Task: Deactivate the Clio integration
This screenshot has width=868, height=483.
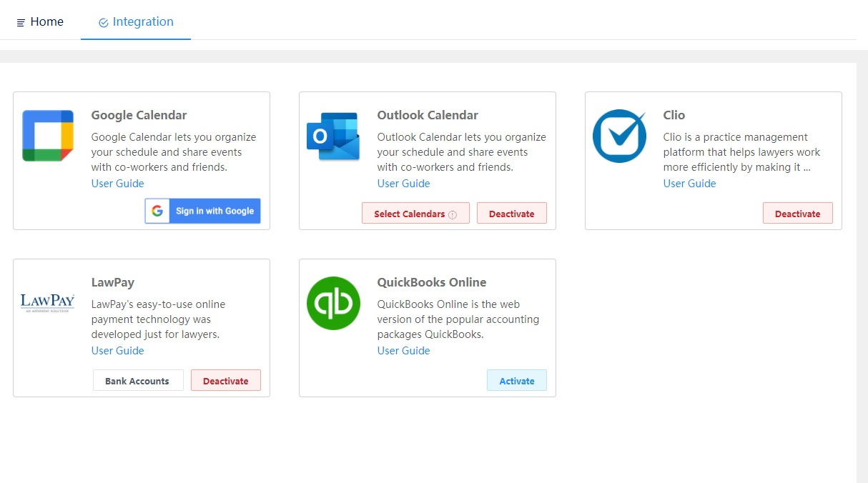Action: click(x=798, y=213)
